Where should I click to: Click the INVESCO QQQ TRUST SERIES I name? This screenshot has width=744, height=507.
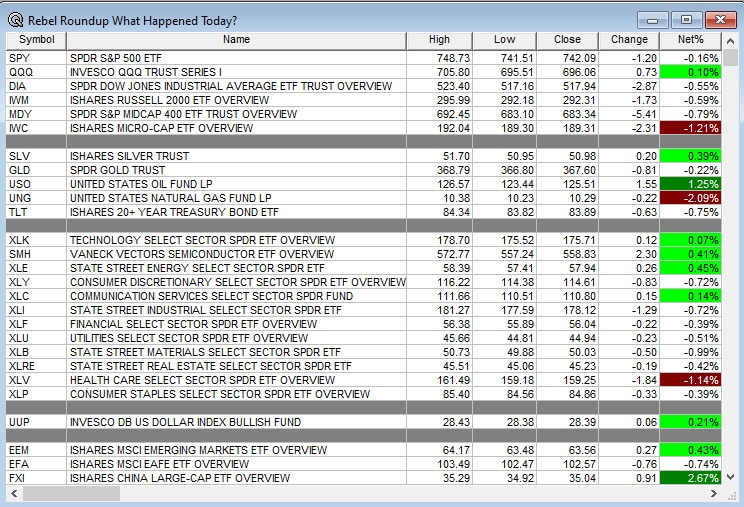coord(146,72)
